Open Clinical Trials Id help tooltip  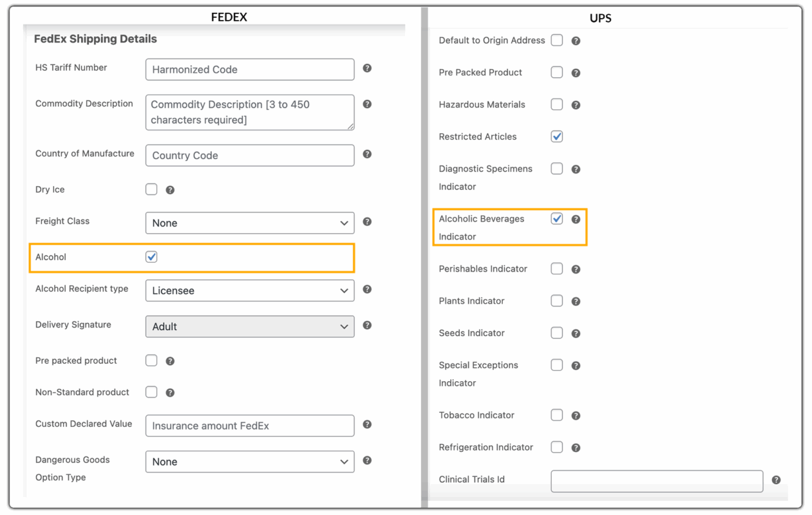pos(776,480)
